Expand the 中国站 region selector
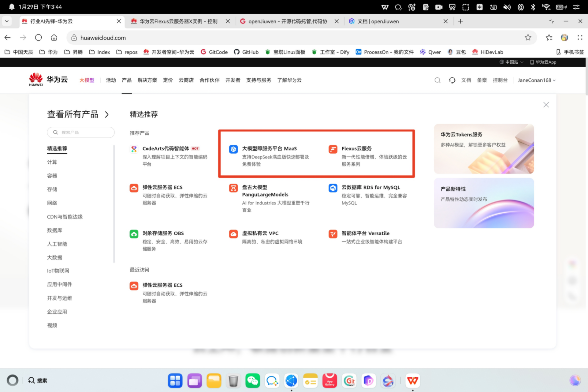The height and width of the screenshot is (392, 588). pos(511,62)
